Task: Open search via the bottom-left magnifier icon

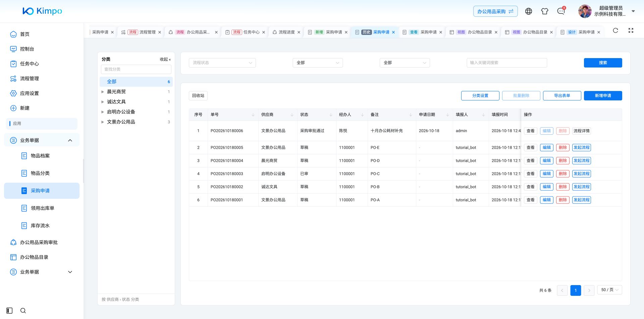Action: [23, 311]
